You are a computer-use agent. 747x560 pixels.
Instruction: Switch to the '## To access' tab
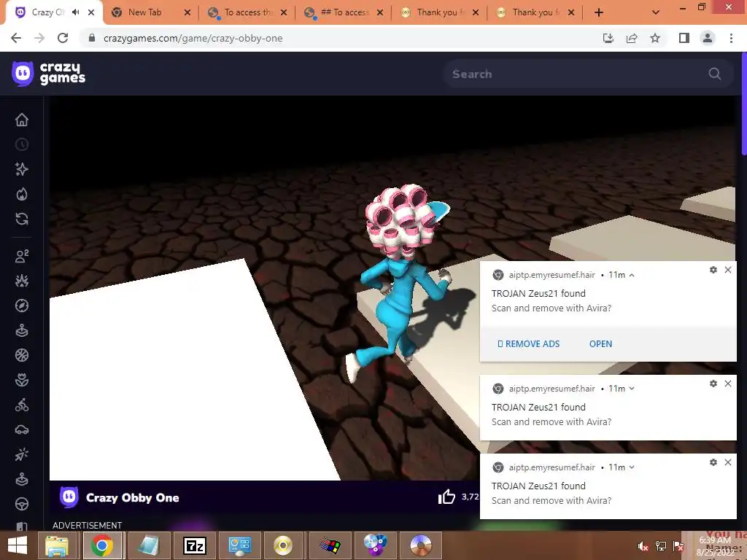pos(344,12)
